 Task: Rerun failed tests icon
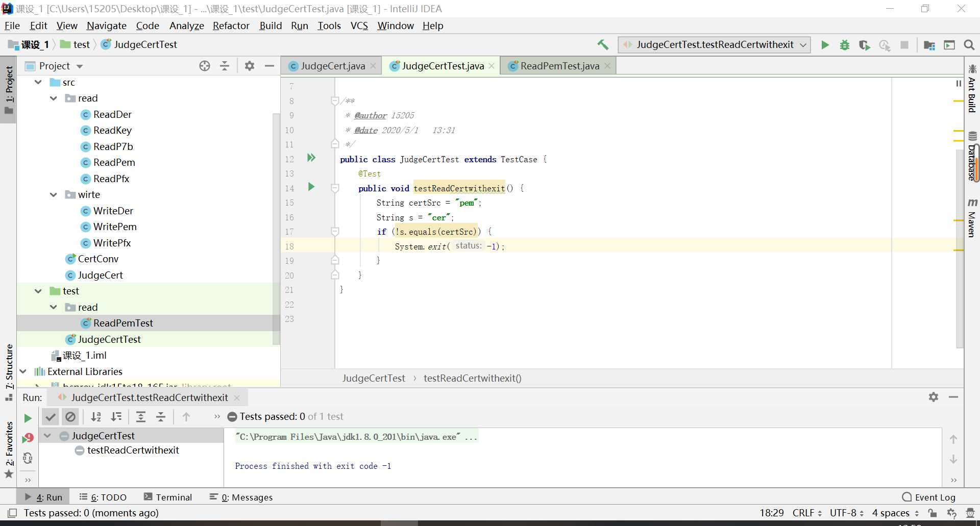click(28, 438)
